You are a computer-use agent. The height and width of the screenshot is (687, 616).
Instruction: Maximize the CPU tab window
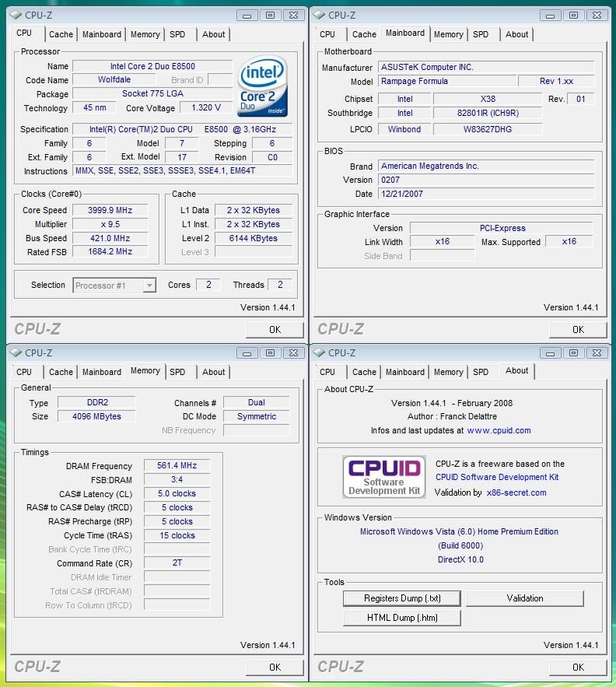(x=271, y=16)
